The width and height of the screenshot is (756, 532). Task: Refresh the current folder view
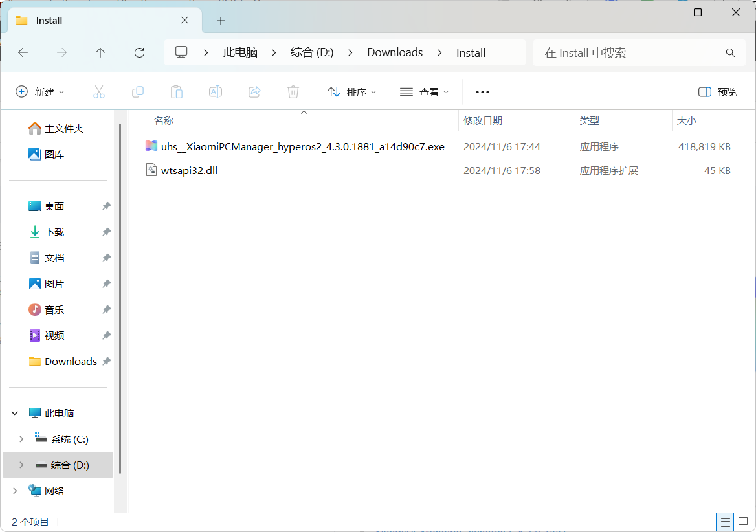[x=139, y=52]
